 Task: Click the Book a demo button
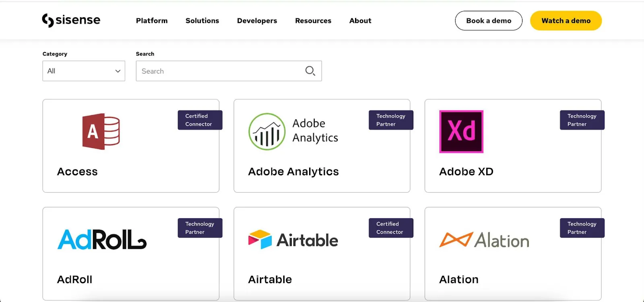pyautogui.click(x=489, y=21)
